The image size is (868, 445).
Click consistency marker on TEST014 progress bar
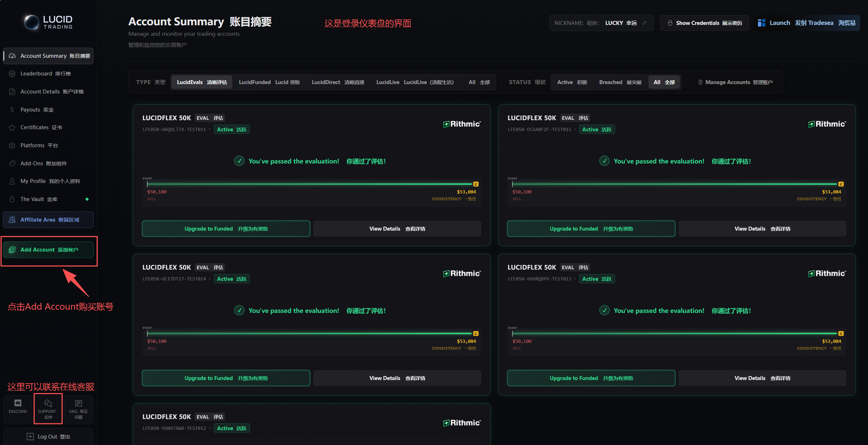click(x=476, y=333)
